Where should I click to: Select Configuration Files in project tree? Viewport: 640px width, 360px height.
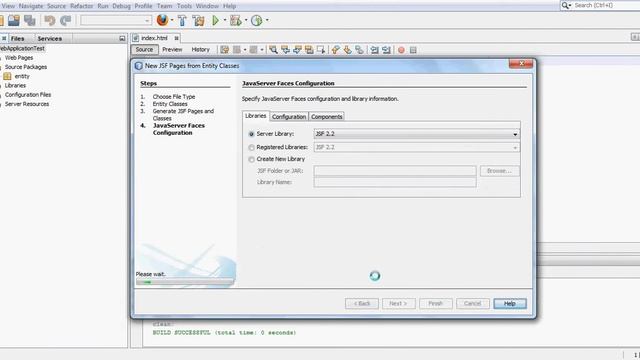(x=28, y=95)
